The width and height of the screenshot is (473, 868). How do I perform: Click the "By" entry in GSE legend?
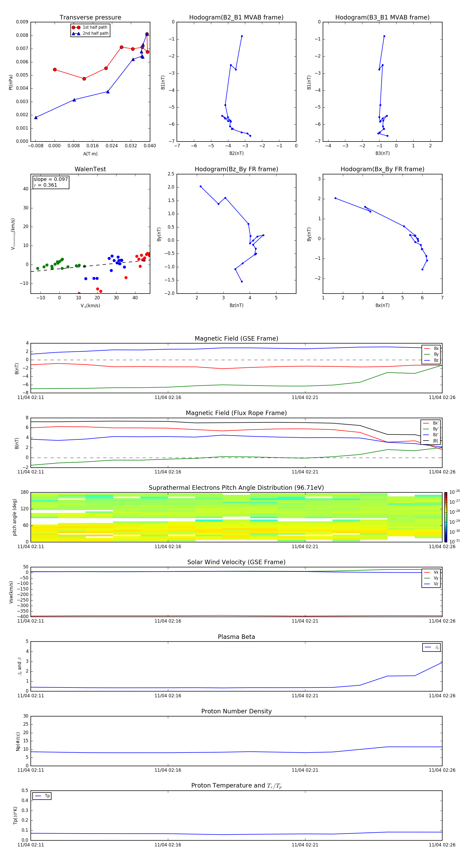click(x=431, y=354)
